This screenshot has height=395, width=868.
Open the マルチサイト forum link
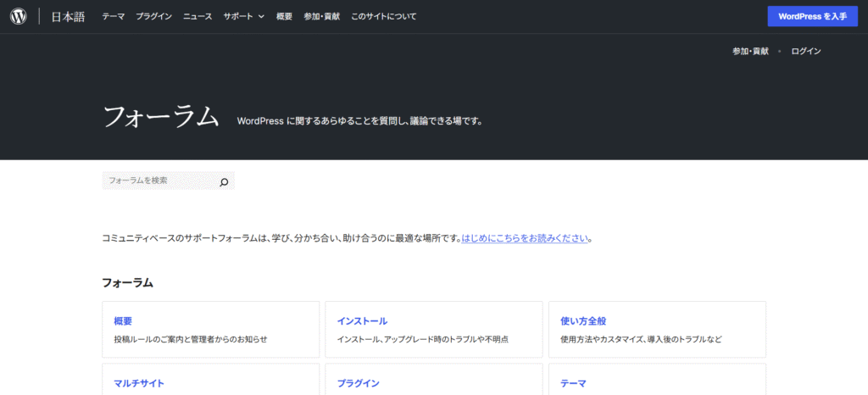[x=139, y=383]
